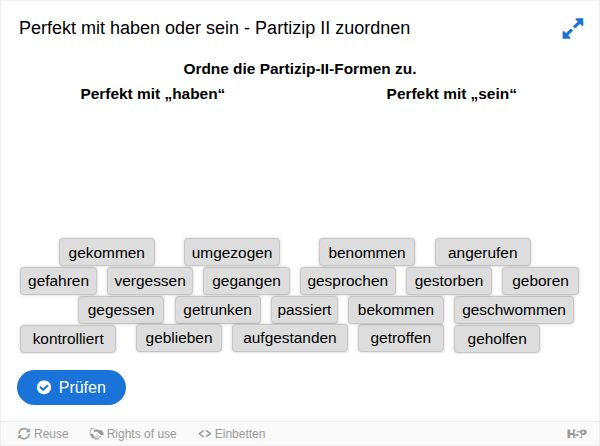Open the Einbetten embed option
600x446 pixels.
tap(232, 434)
